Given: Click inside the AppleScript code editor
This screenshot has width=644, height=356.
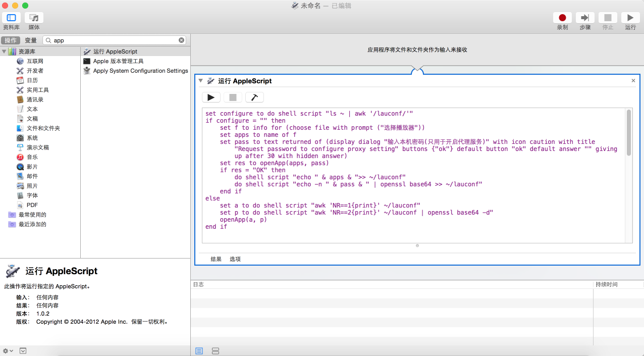Looking at the screenshot, I should coord(414,176).
